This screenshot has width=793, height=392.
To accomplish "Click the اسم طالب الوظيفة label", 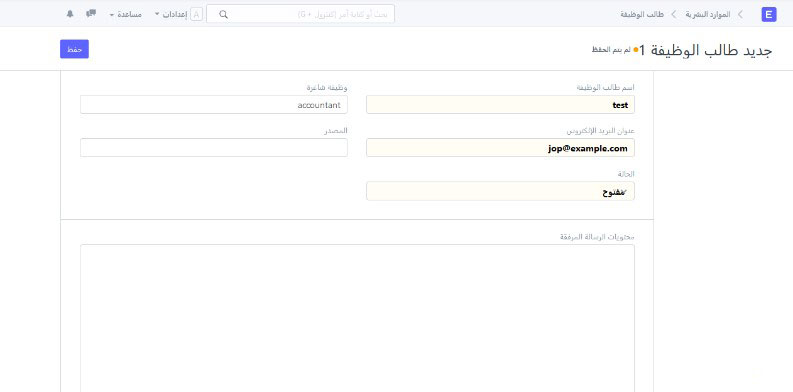I will [x=605, y=88].
